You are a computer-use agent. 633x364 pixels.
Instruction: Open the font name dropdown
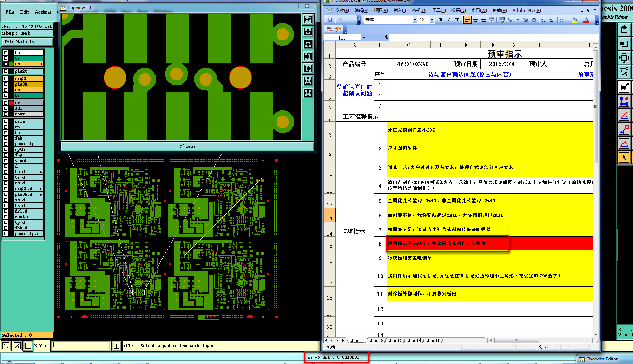coord(415,20)
